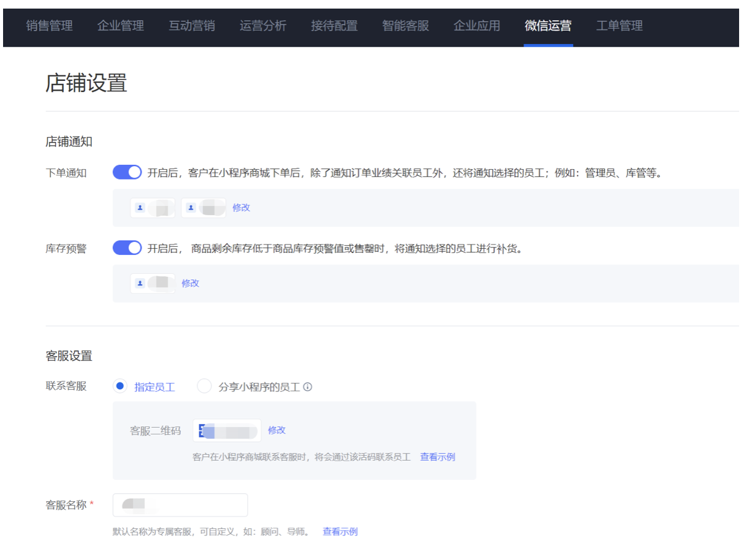744x560 pixels.
Task: Open 查看示例 link under QR code hint
Action: coord(438,457)
